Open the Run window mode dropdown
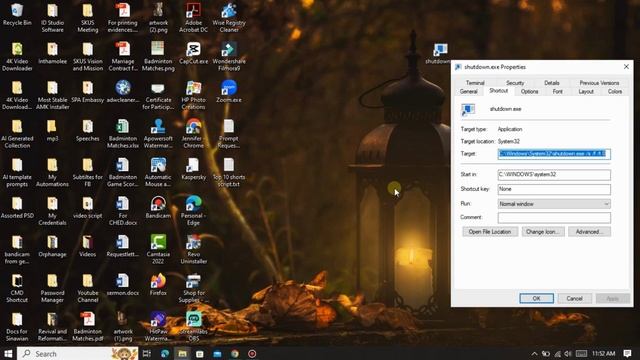The height and width of the screenshot is (360, 640). tap(554, 204)
